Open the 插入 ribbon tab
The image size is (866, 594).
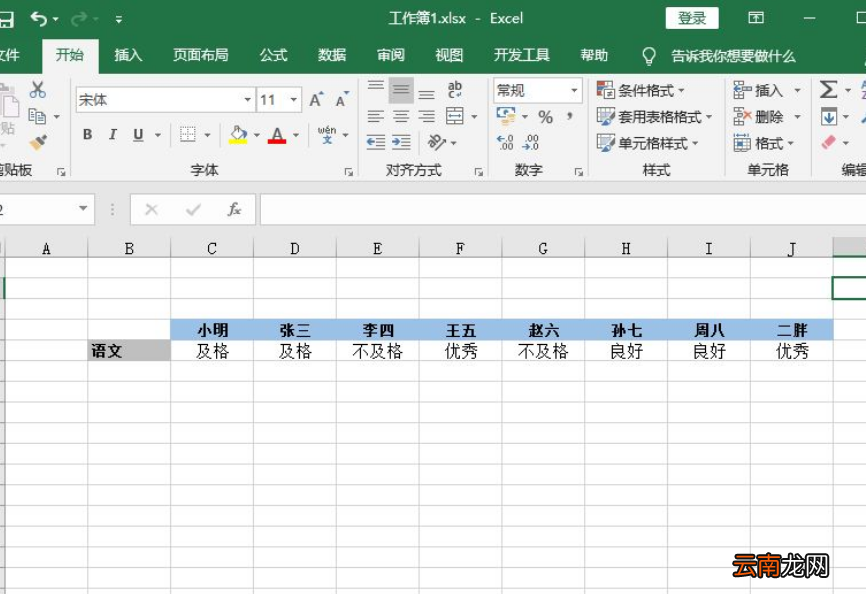coord(128,55)
